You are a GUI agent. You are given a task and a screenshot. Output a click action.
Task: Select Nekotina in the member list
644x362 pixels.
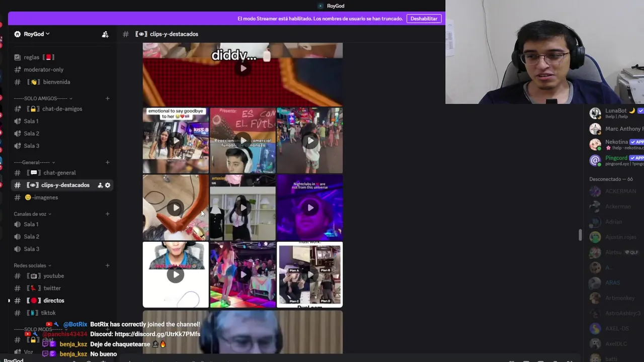pyautogui.click(x=616, y=145)
